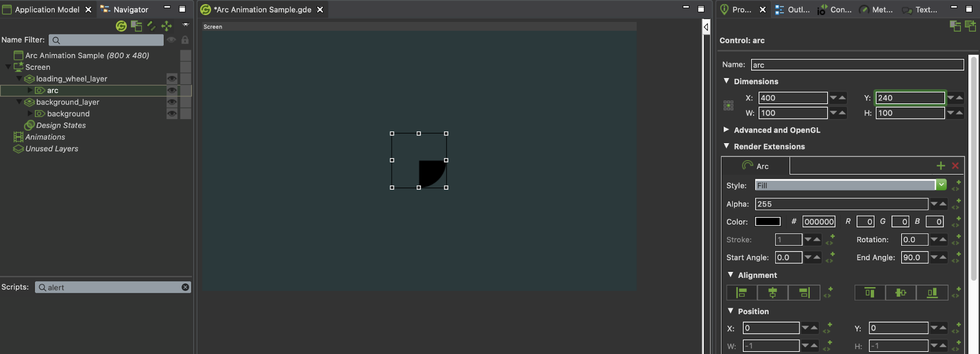The image size is (980, 354).
Task: Click the hex color field 000000
Action: [819, 222]
